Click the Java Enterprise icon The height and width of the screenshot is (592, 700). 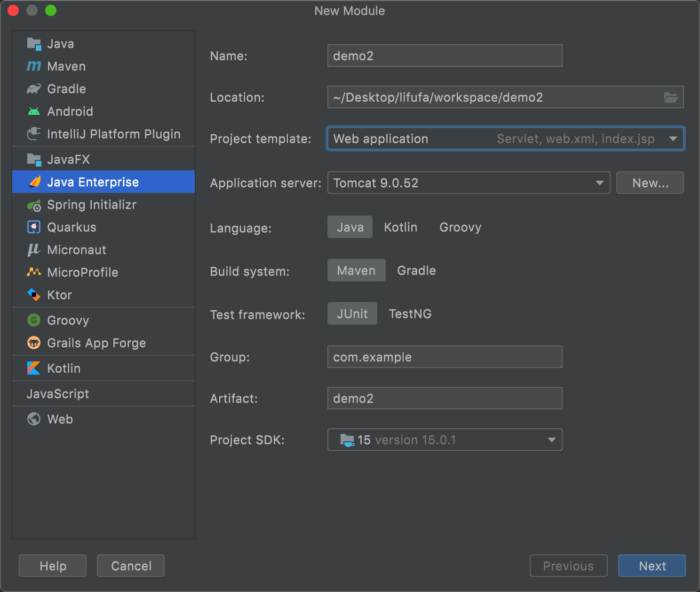pos(34,182)
